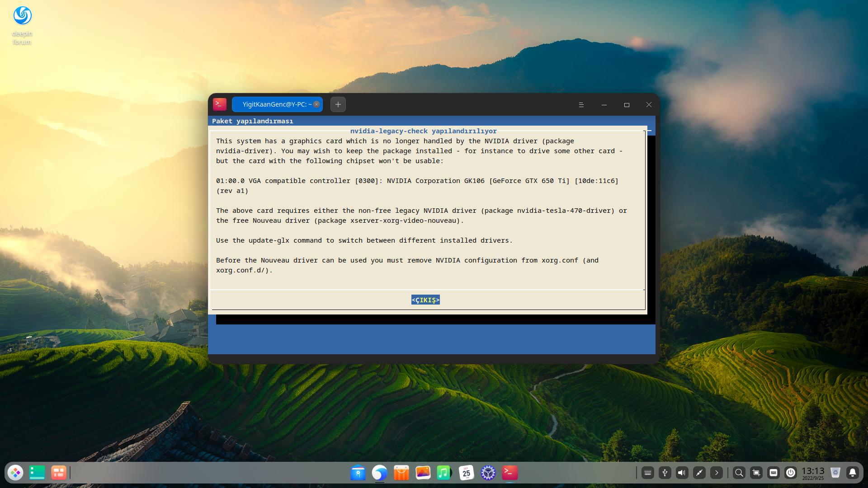
Task: Show the desktop using the teal dock icon
Action: (x=37, y=473)
